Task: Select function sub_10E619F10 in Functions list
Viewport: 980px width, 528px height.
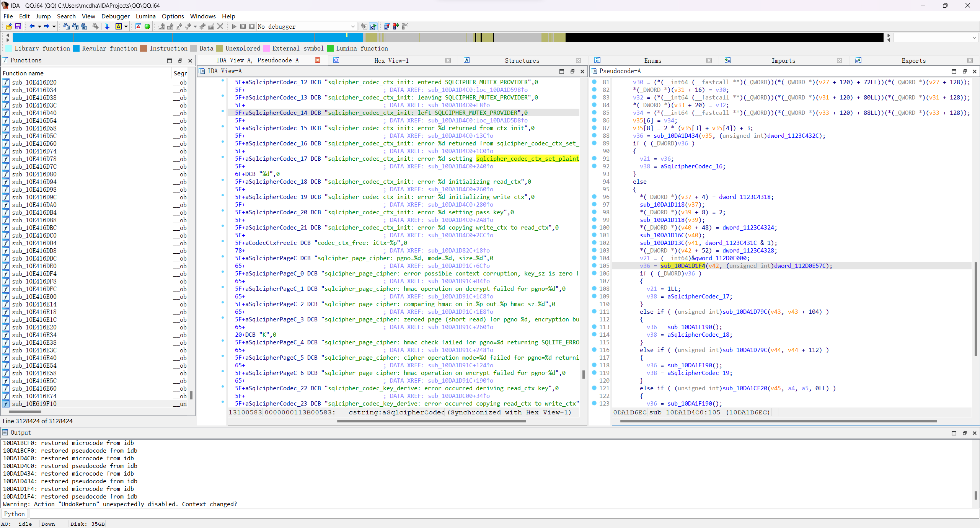Action: 34,404
